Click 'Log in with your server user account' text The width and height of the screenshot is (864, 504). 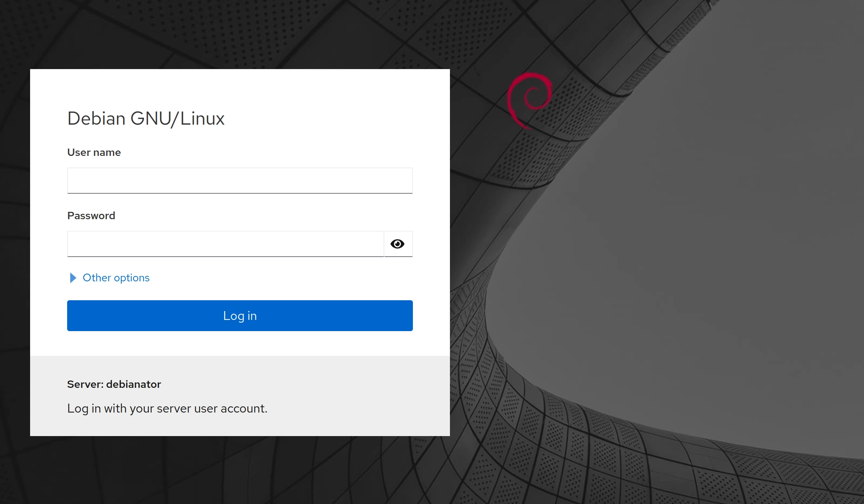click(x=167, y=408)
